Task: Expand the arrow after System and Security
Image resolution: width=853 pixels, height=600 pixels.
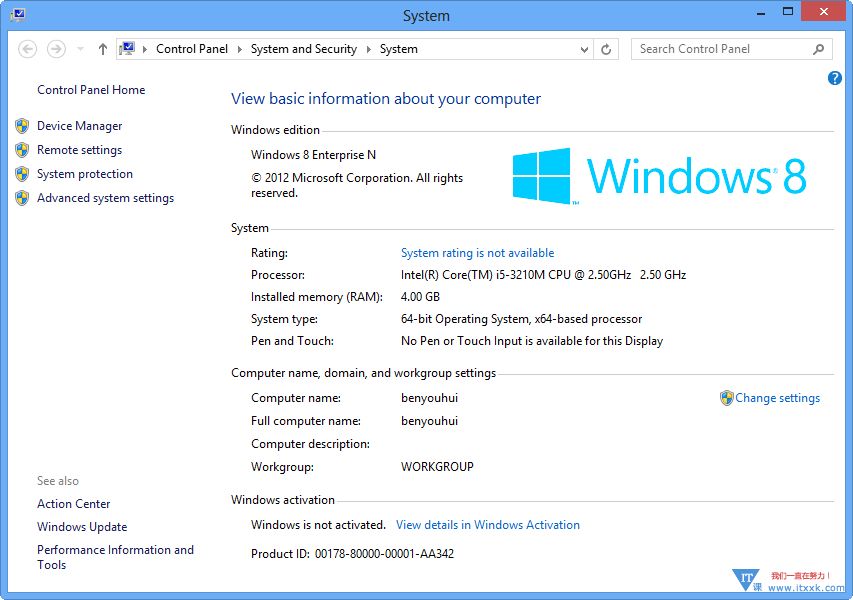Action: [368, 50]
